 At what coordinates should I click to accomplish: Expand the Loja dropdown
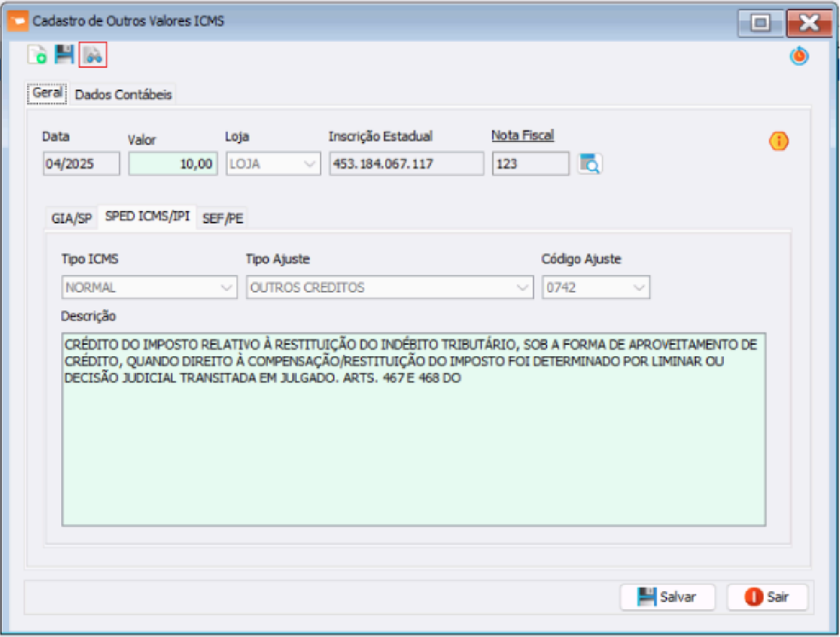point(310,164)
